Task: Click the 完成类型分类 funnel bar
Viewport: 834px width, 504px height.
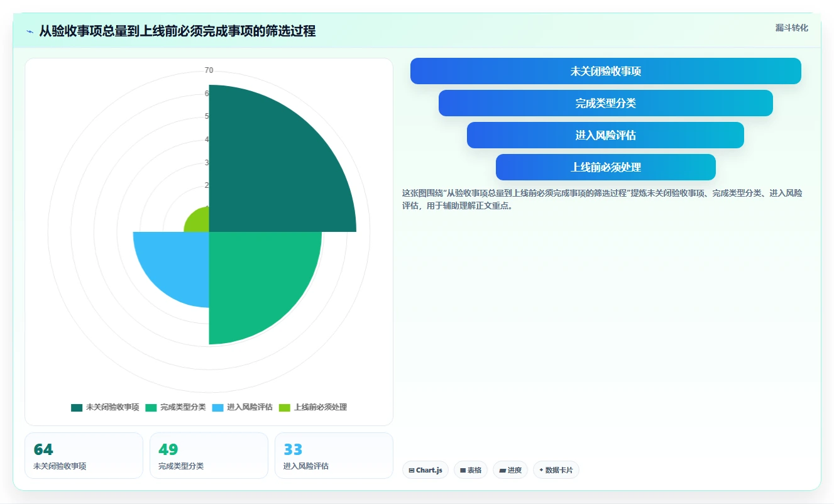Action: coord(606,103)
